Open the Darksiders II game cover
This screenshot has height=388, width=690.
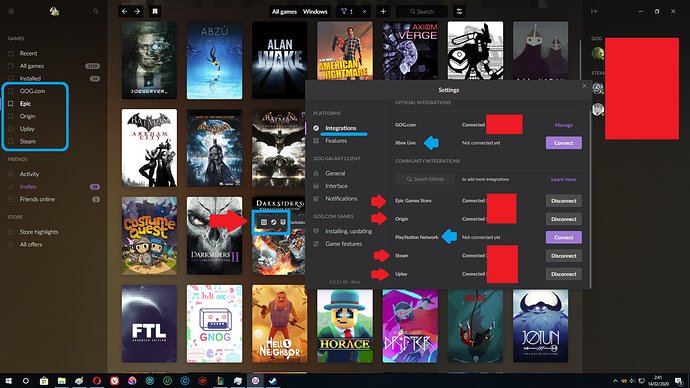click(214, 236)
